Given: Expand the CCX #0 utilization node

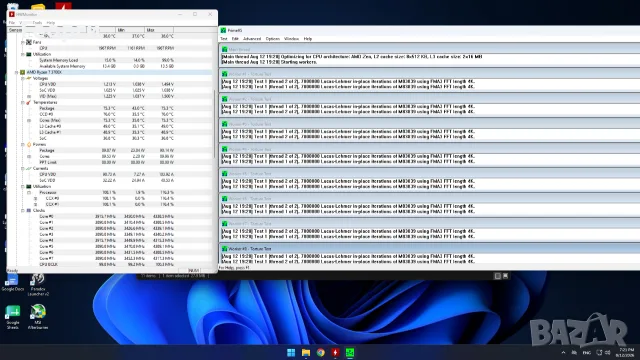Looking at the screenshot, I should [x=35, y=198].
